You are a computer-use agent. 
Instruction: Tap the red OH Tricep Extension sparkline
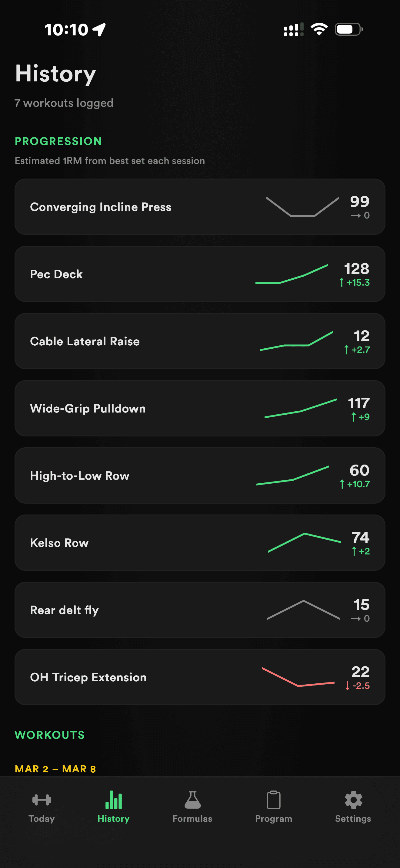pos(298,677)
